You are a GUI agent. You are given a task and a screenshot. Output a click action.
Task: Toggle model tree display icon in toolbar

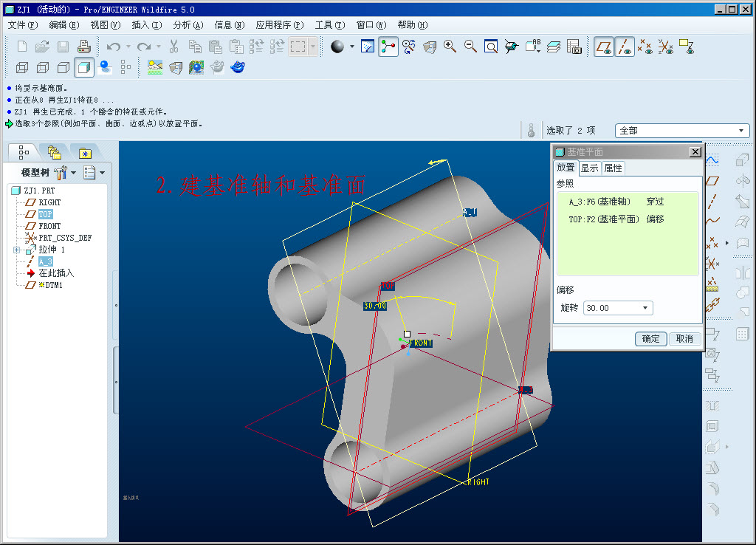tap(126, 67)
